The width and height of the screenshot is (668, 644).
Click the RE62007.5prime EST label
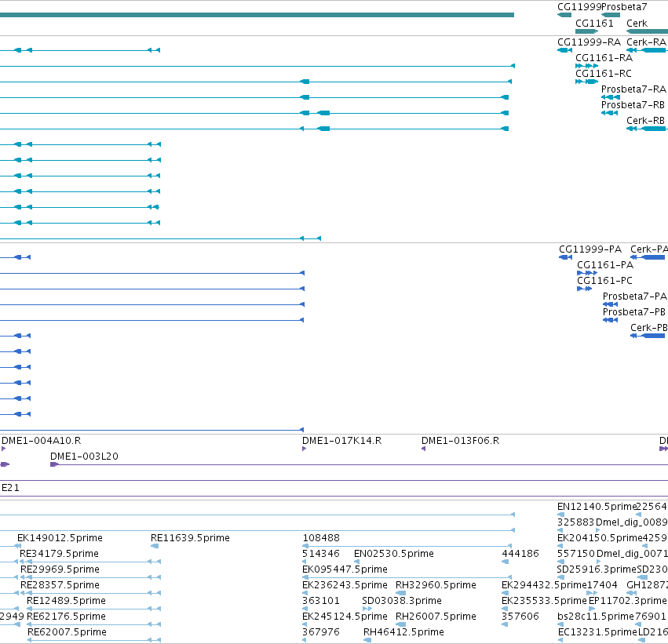coord(68,632)
